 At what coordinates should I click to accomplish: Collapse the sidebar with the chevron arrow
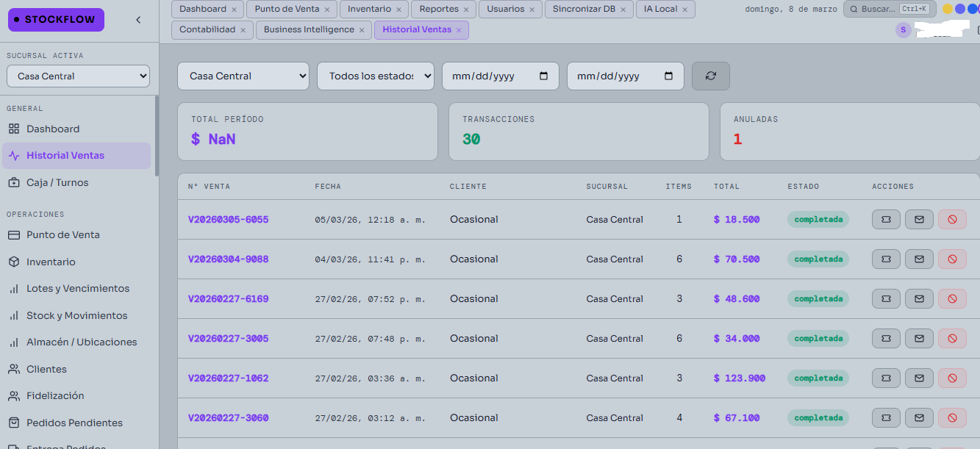pos(138,20)
